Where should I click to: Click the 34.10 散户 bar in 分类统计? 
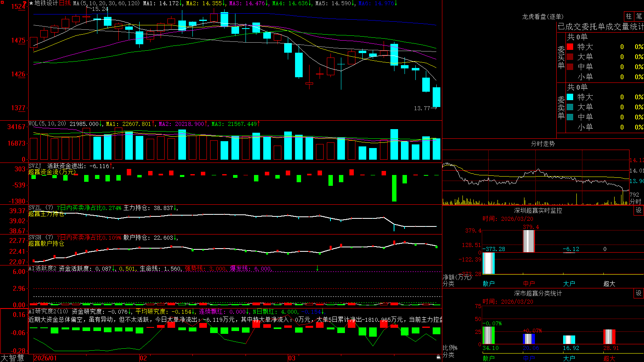(x=489, y=335)
